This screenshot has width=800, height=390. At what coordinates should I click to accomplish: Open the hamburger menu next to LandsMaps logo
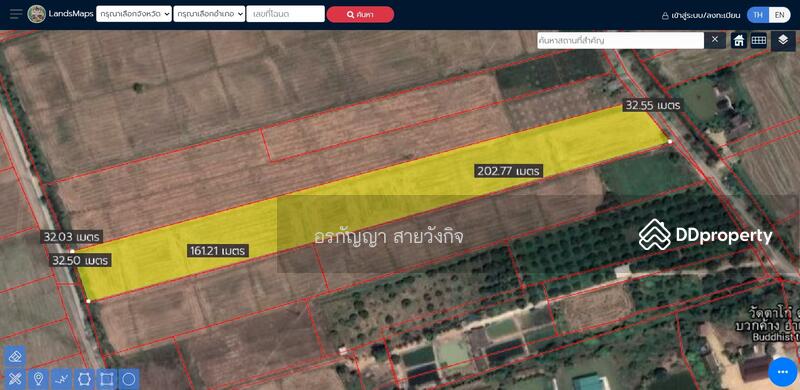16,14
